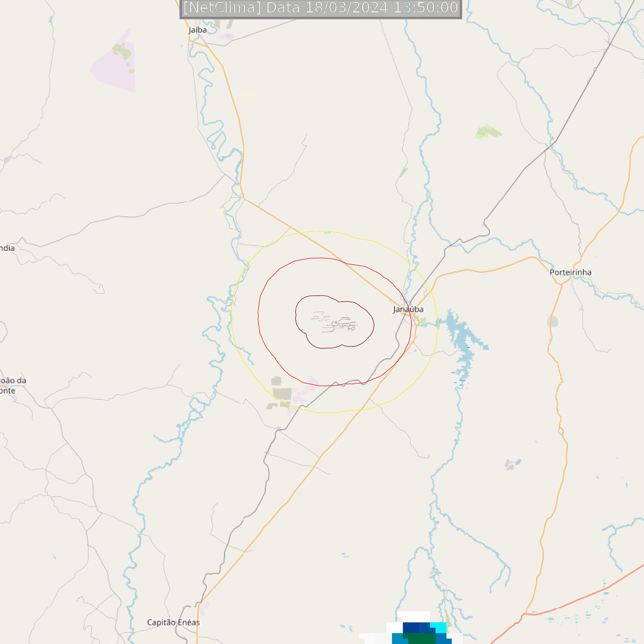Click the NetClima date timestamp banner
This screenshot has height=644, width=644.
tap(321, 8)
